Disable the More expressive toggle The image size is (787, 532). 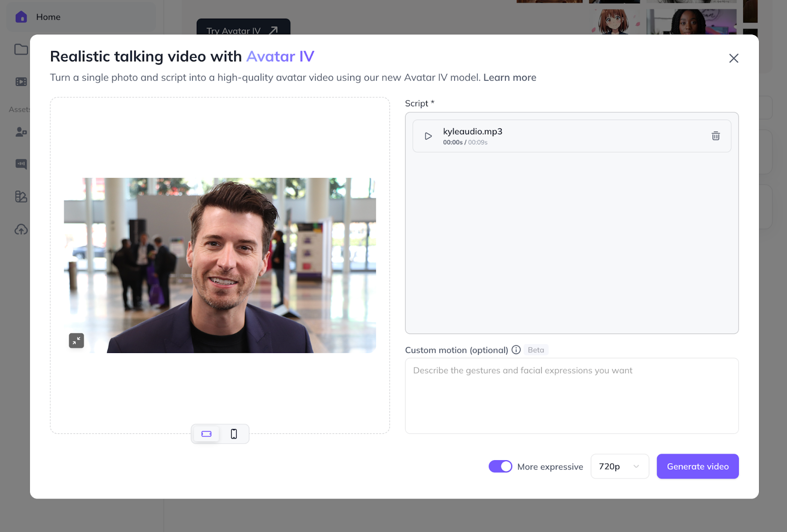pos(500,466)
